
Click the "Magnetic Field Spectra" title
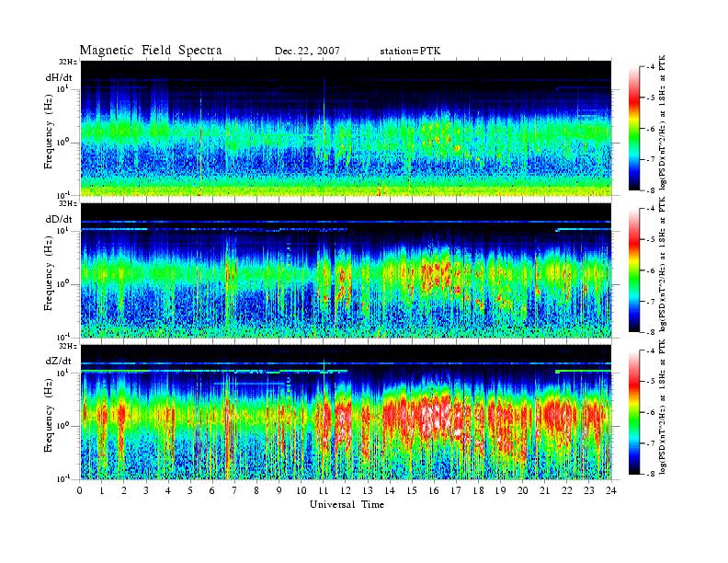pyautogui.click(x=151, y=51)
